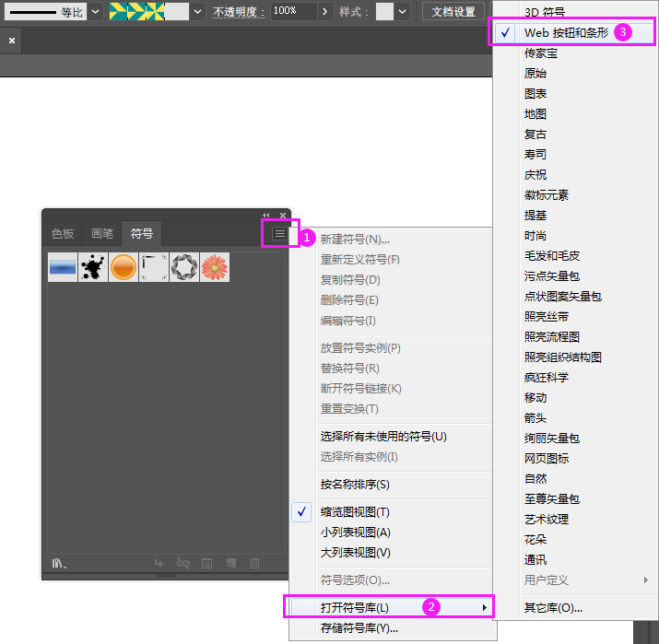Open the Symbols panel hamburger menu
Image resolution: width=659 pixels, height=644 pixels.
(x=280, y=234)
